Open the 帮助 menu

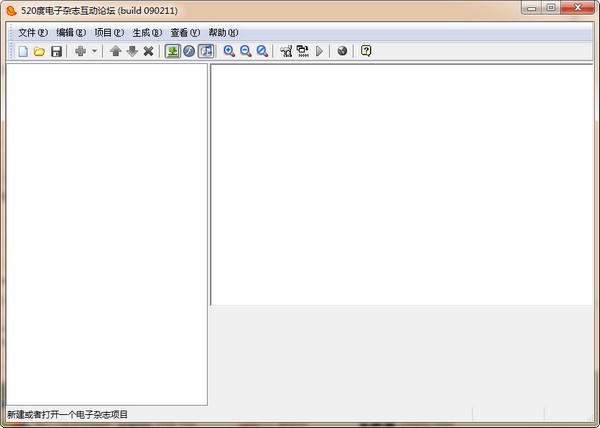coord(223,32)
